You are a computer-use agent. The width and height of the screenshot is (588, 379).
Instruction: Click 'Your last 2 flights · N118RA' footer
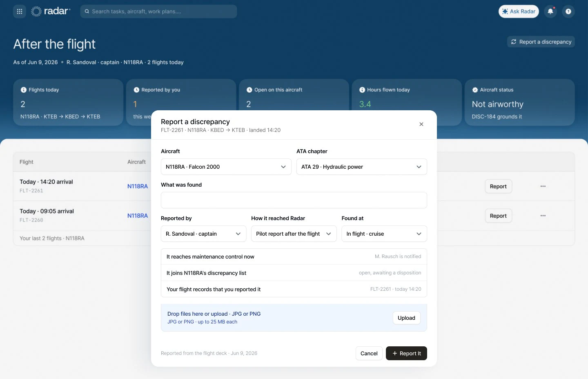tap(52, 238)
